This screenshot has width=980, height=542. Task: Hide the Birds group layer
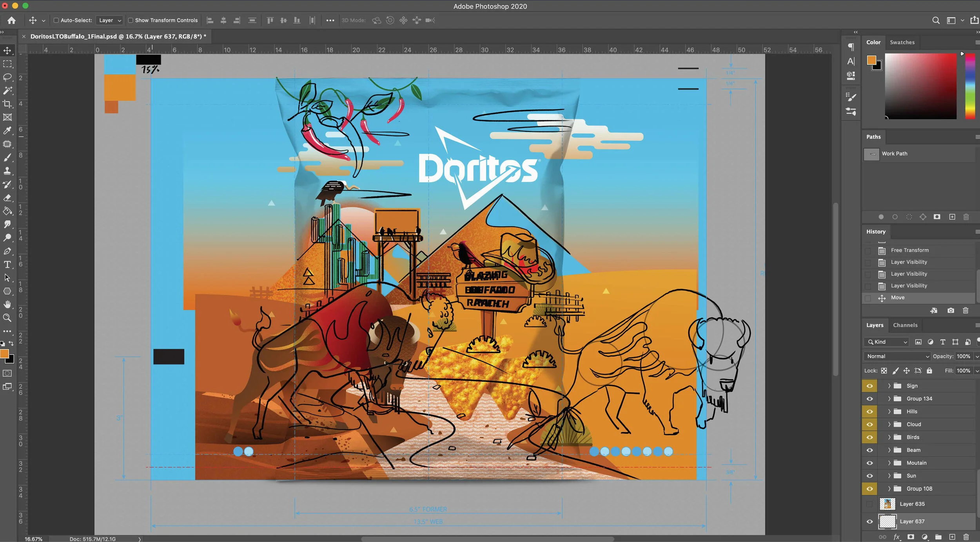tap(869, 437)
